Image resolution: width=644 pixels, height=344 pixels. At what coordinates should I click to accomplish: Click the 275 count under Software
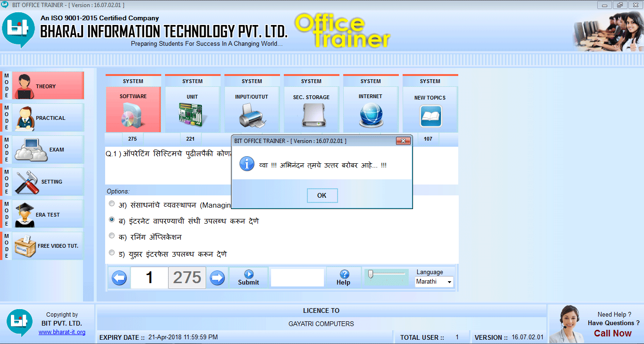(132, 139)
